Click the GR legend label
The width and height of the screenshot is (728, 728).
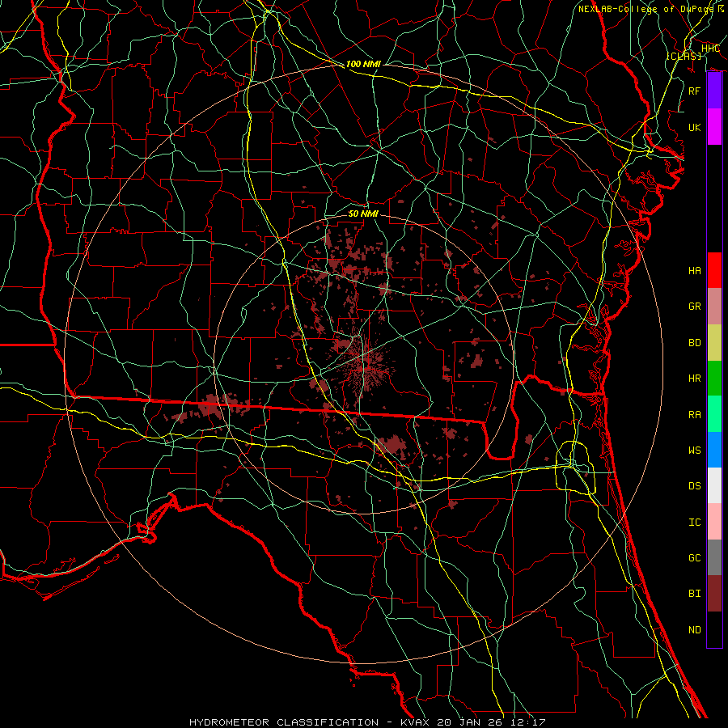click(x=694, y=307)
